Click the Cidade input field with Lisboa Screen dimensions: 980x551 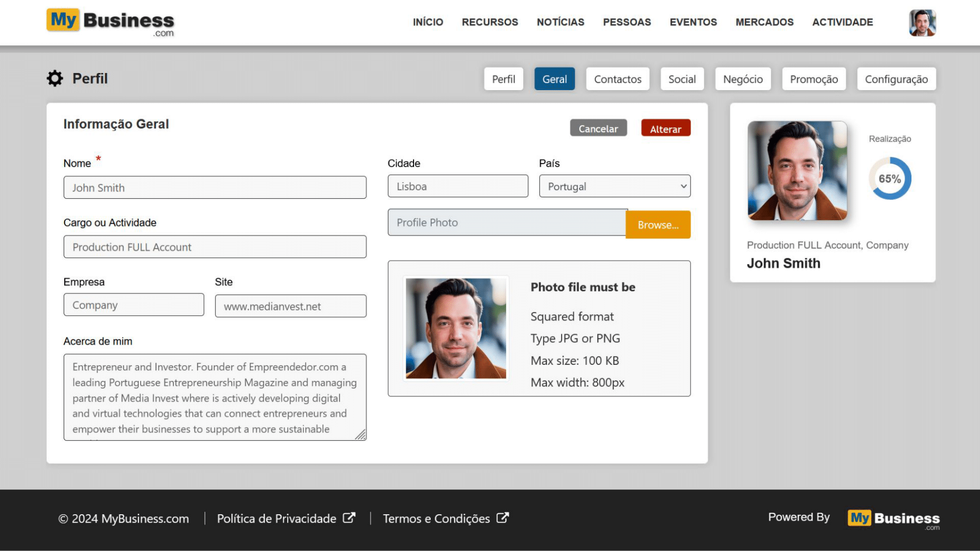[x=458, y=186]
